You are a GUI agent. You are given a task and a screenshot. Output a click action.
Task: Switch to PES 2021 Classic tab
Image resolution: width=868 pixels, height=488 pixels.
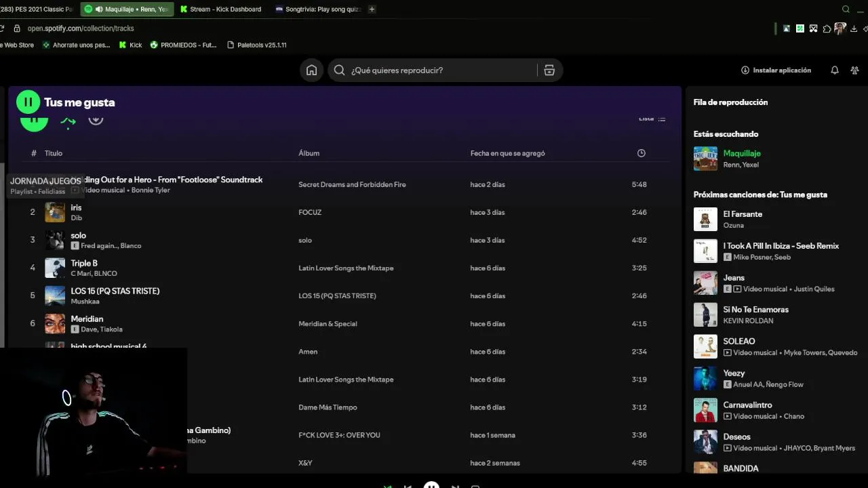(37, 9)
